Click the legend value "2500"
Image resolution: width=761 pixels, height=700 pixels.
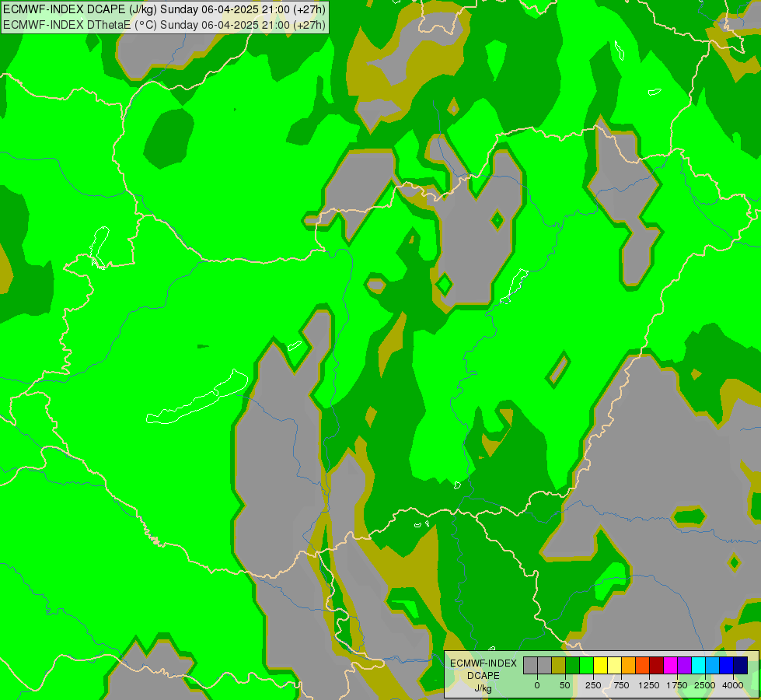coord(705,685)
